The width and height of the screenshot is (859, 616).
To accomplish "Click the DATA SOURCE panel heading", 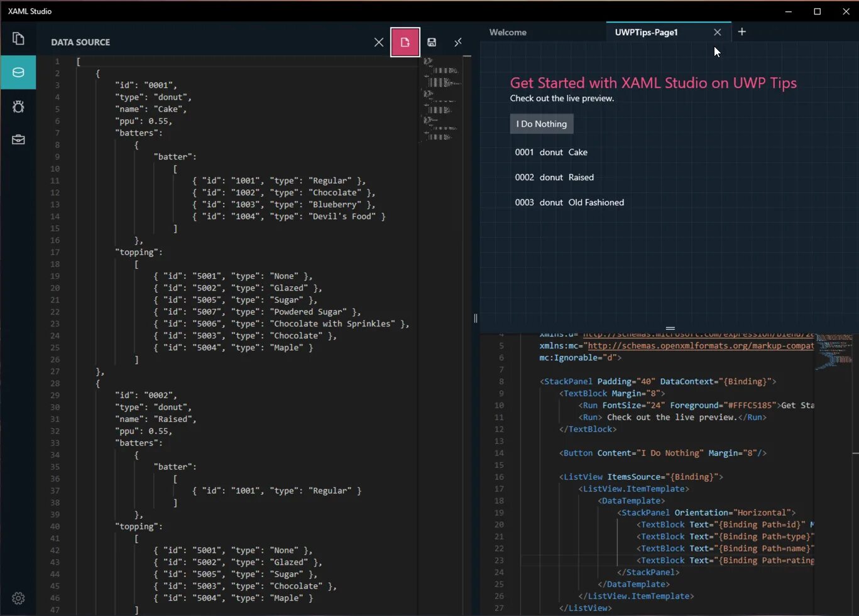I will pyautogui.click(x=80, y=42).
